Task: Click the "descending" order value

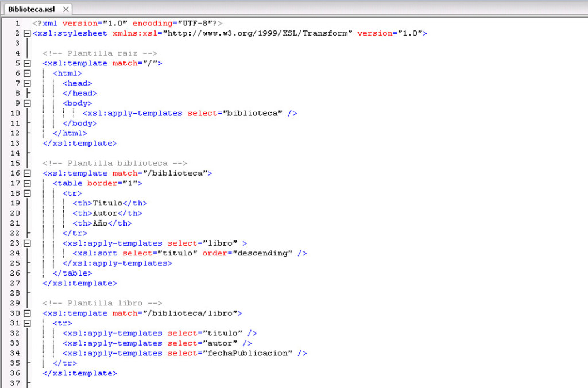Action: click(262, 253)
